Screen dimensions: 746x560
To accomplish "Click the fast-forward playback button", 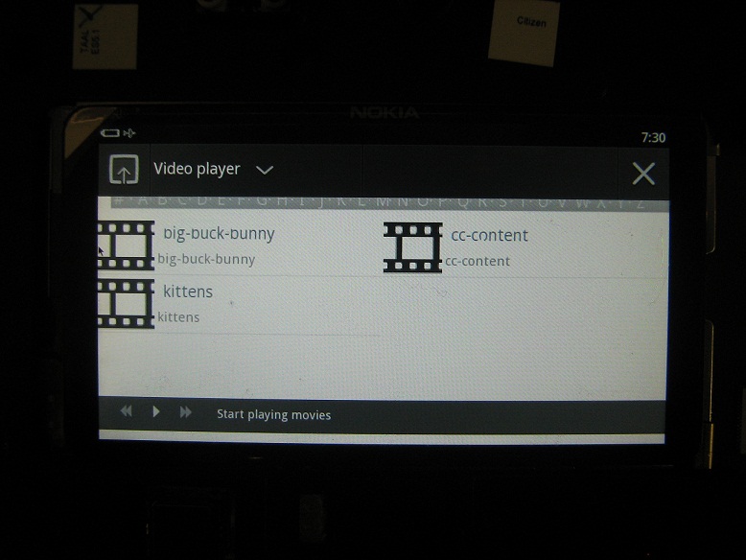I will (x=186, y=411).
